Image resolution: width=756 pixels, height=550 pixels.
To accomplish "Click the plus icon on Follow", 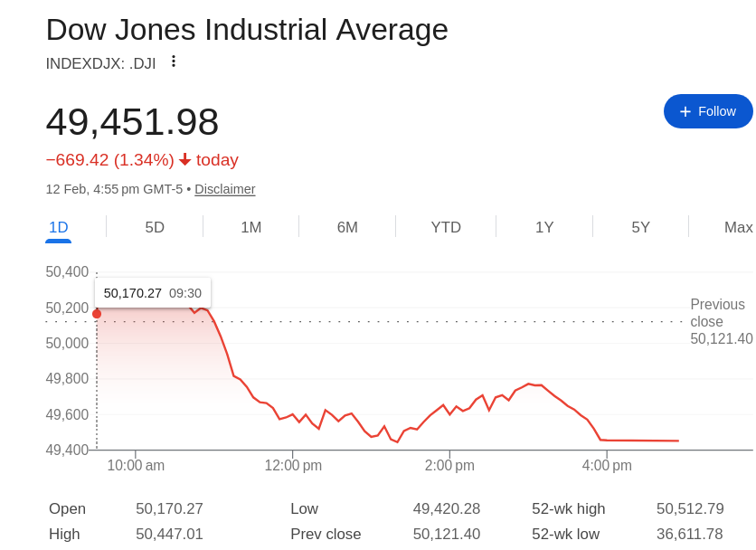I will tap(685, 111).
